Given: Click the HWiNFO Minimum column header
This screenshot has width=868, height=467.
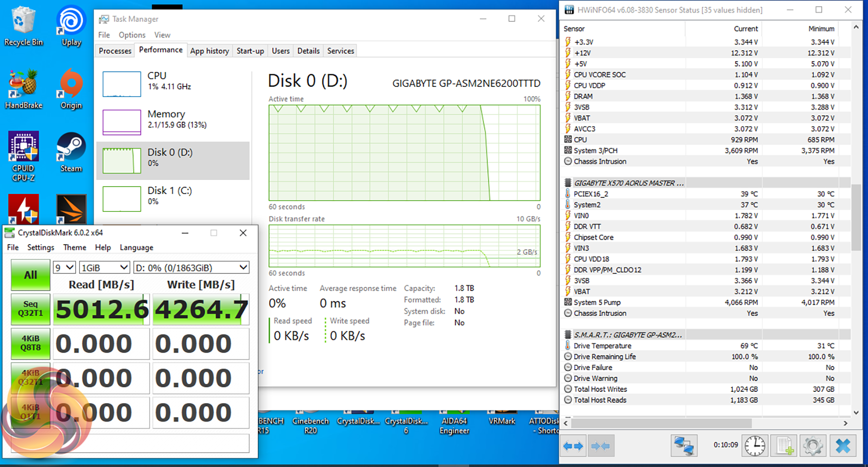Looking at the screenshot, I should tap(800, 29).
